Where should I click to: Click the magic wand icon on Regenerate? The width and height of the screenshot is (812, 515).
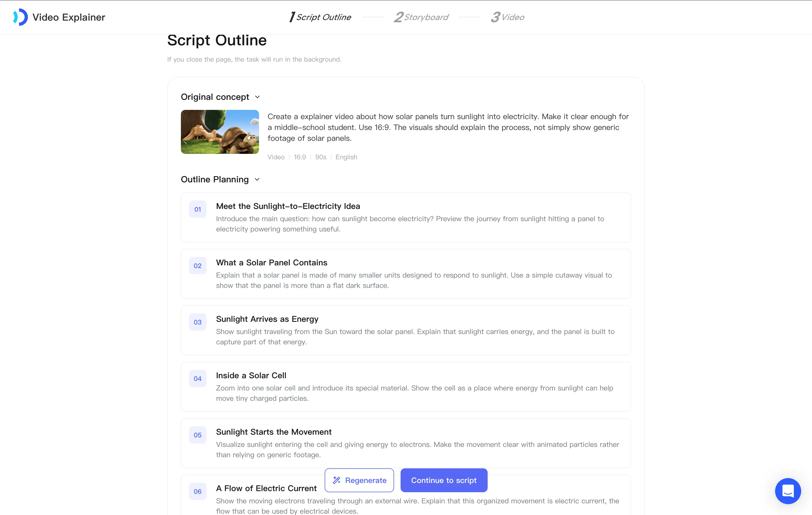[337, 480]
